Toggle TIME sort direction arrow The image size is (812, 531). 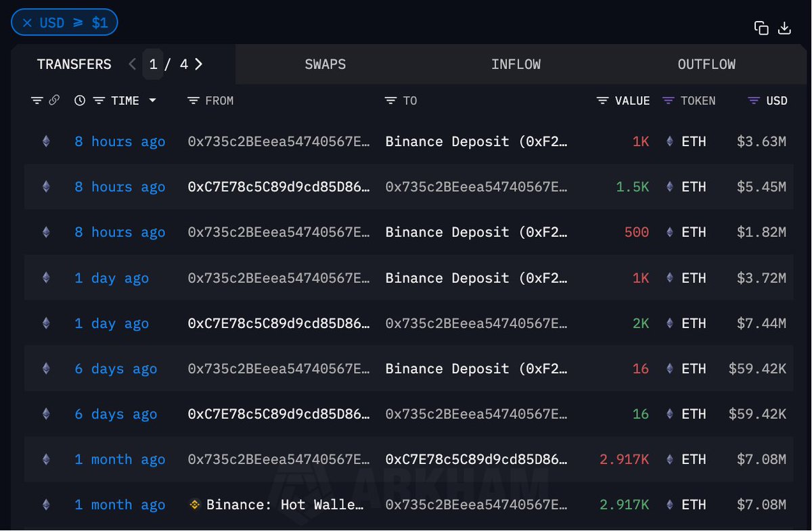152,101
